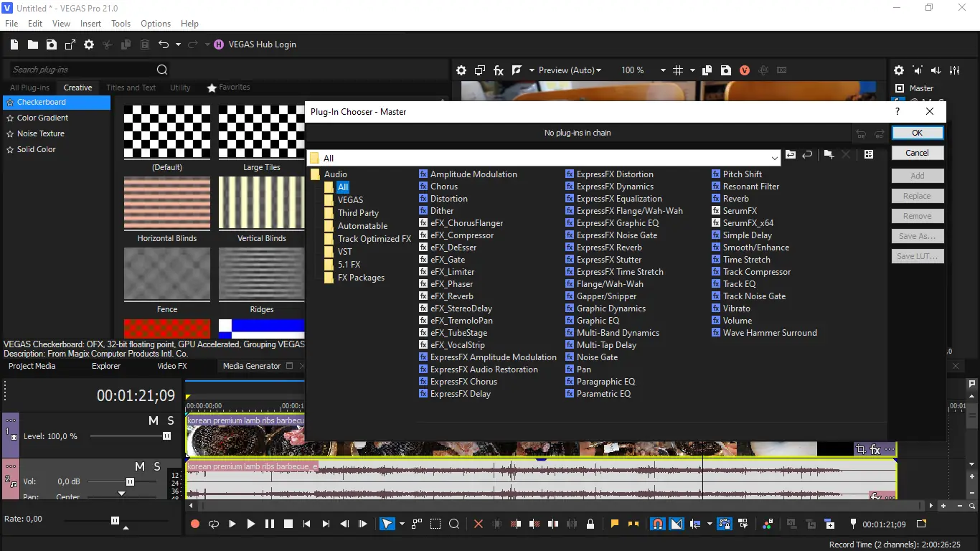Image resolution: width=980 pixels, height=551 pixels.
Task: Select the Third Party folder
Action: [358, 213]
